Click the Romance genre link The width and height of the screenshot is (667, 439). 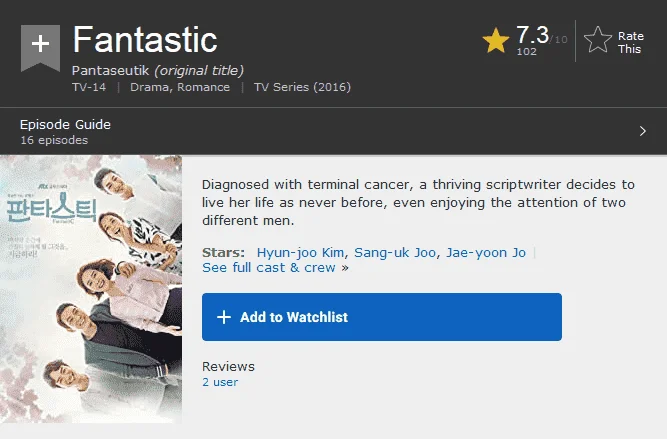coord(203,87)
